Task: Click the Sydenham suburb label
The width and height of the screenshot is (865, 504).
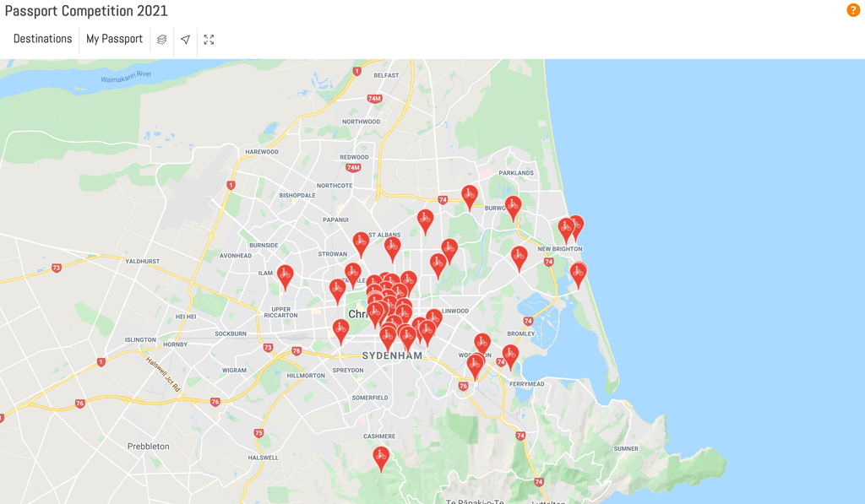Action: point(393,355)
